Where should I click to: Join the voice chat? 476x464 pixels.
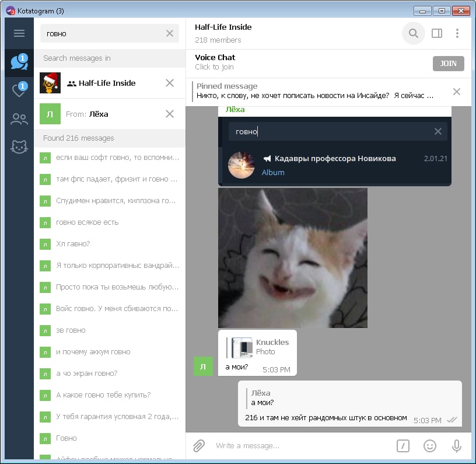tap(449, 64)
